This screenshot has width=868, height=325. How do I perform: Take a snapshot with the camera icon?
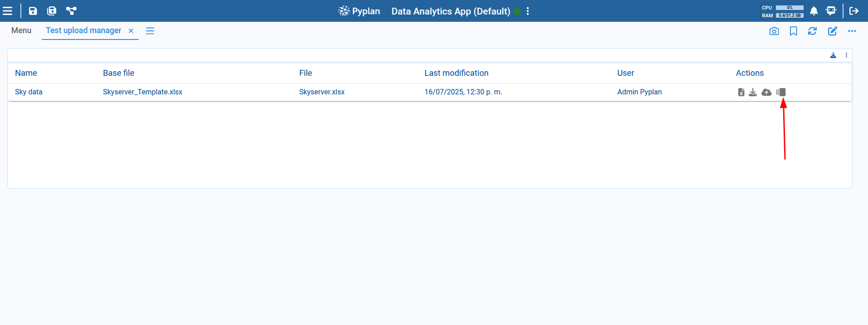tap(774, 31)
